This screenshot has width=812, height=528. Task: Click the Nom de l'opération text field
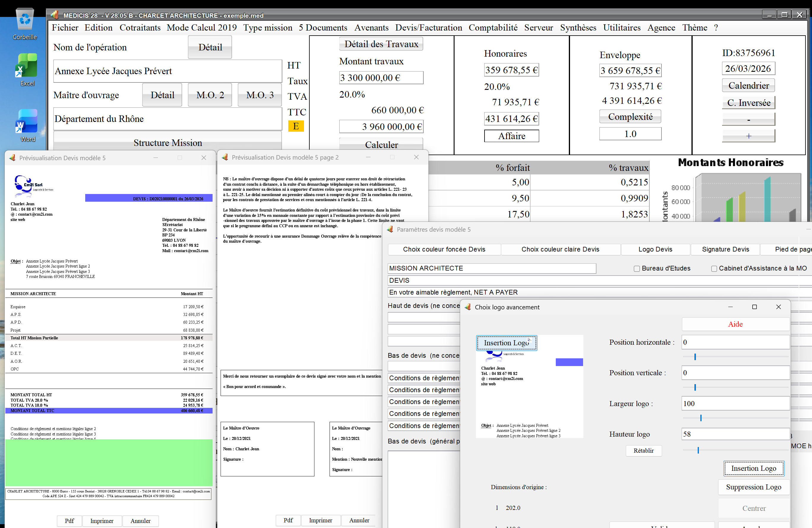coord(167,71)
